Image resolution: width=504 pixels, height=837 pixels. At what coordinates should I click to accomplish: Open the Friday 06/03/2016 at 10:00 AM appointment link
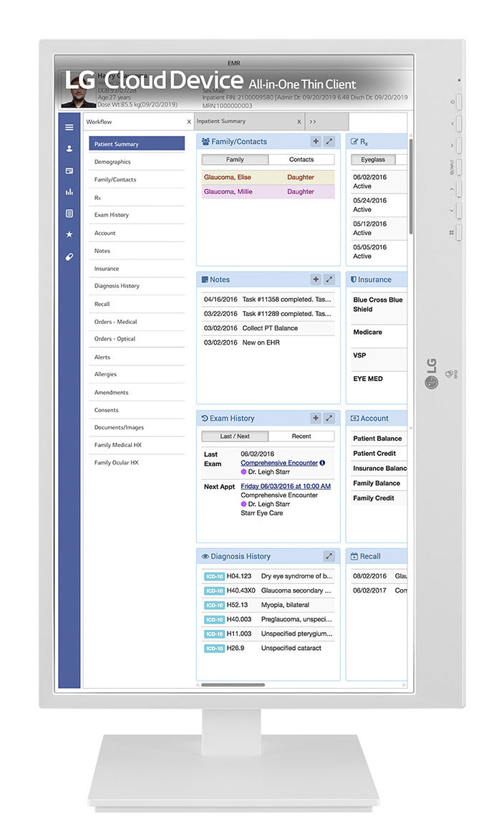click(286, 487)
